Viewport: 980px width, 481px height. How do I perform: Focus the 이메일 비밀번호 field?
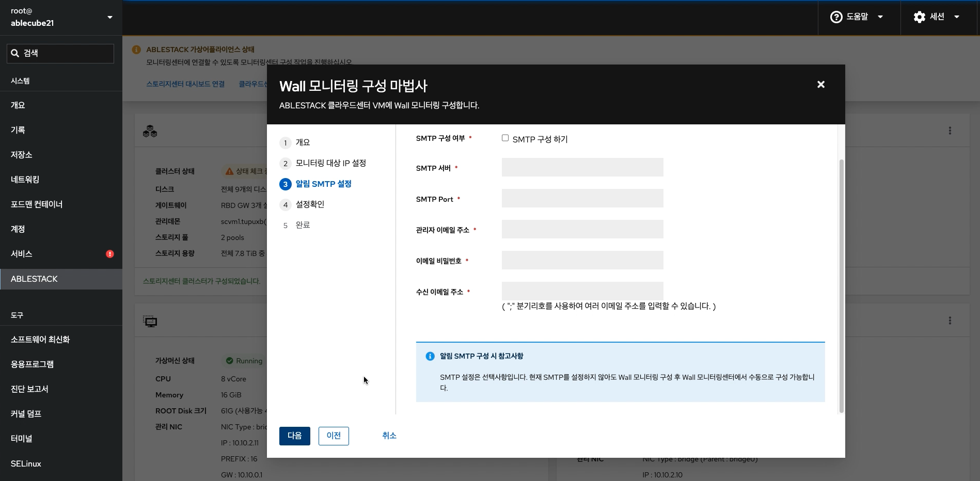click(582, 260)
